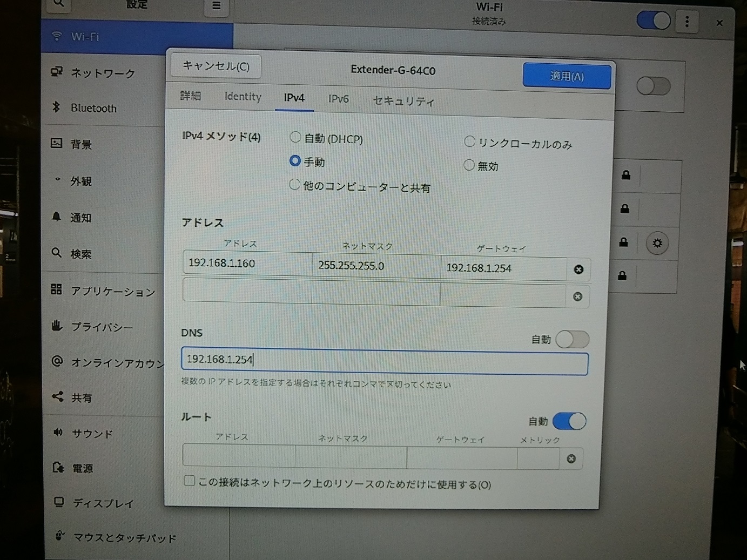Toggle the Wi-Fi main switch

point(654,21)
